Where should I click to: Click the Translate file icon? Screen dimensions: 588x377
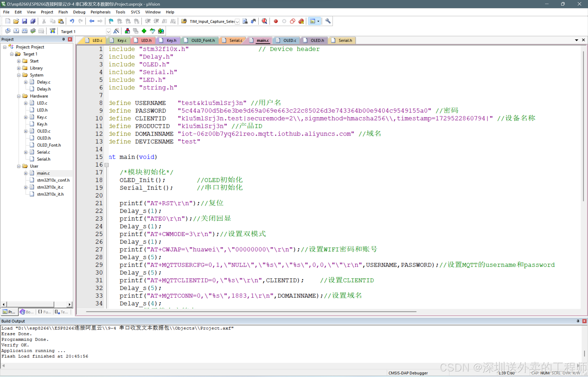tap(8, 31)
